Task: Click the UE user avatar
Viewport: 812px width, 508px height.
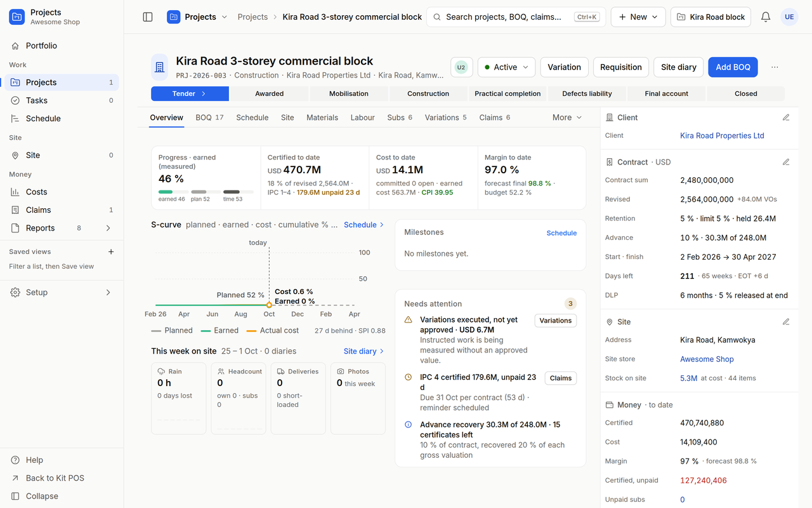Action: pyautogui.click(x=789, y=17)
